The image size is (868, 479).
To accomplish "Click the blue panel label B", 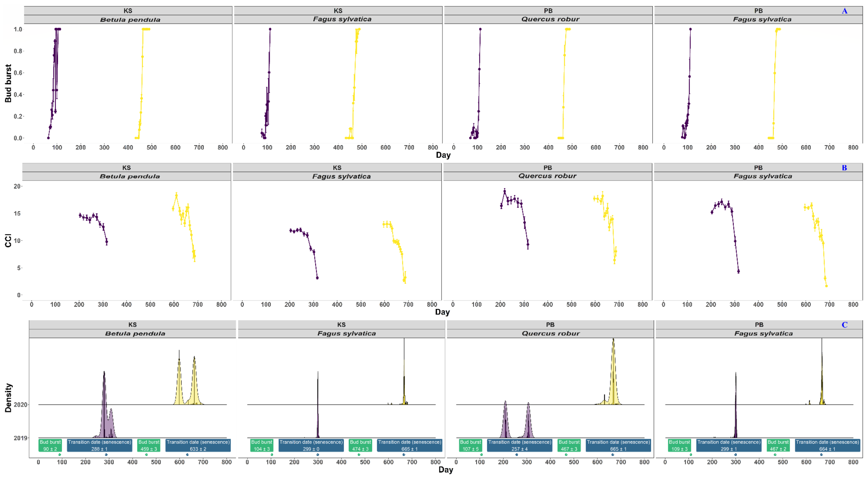I will (844, 168).
